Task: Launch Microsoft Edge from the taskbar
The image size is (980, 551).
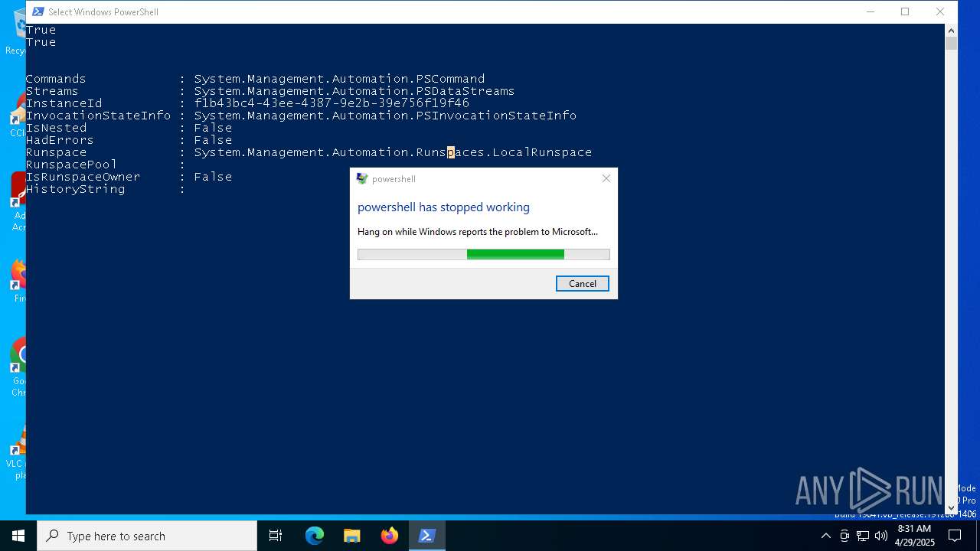Action: coord(315,536)
